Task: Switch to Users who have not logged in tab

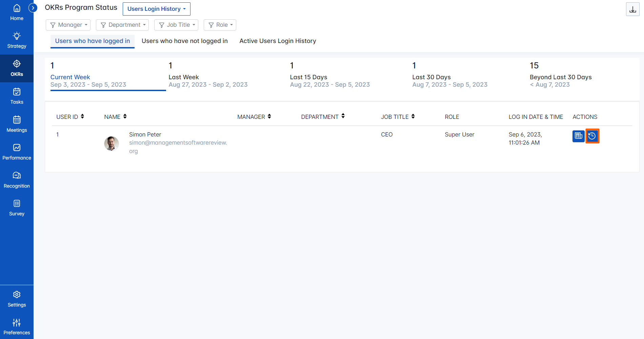Action: [185, 41]
